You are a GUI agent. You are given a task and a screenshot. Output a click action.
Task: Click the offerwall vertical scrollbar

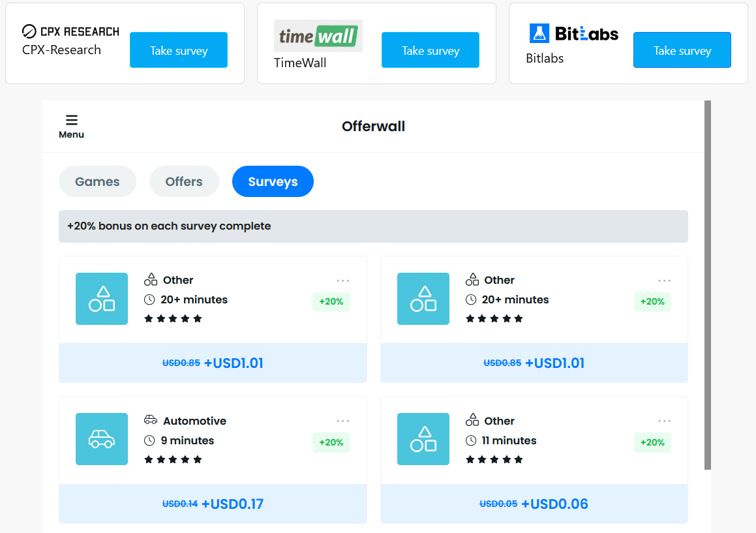coord(707,284)
